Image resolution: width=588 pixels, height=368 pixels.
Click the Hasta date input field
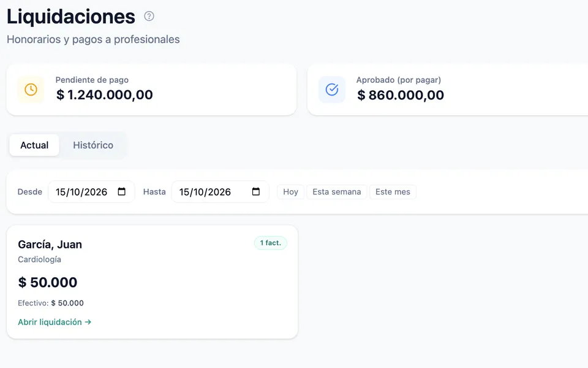point(220,192)
